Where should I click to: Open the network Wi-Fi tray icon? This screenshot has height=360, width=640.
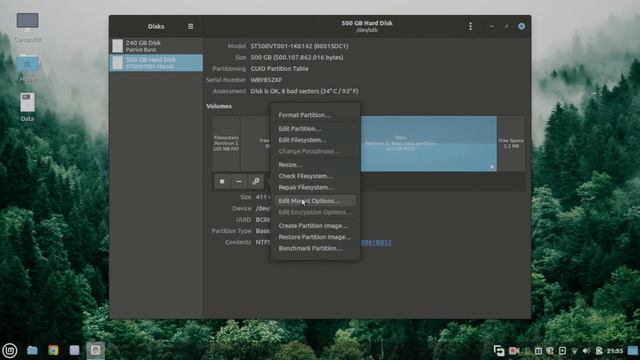pos(574,351)
